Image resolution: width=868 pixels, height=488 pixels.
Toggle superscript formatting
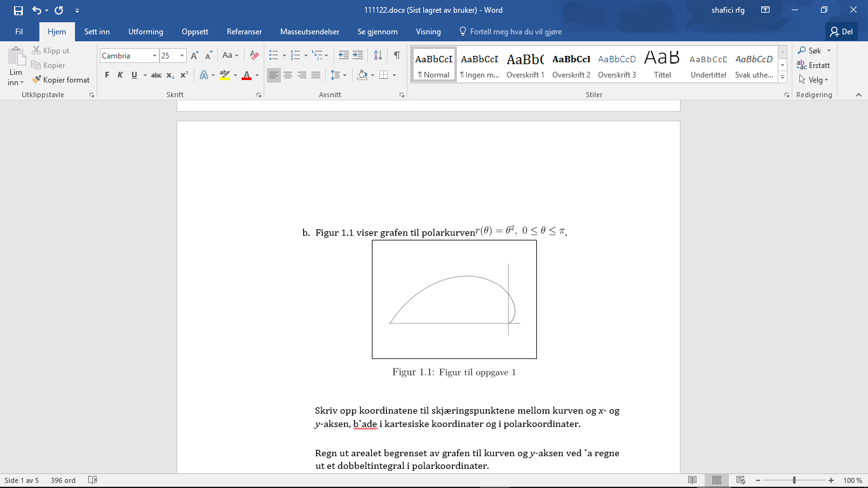pos(184,75)
